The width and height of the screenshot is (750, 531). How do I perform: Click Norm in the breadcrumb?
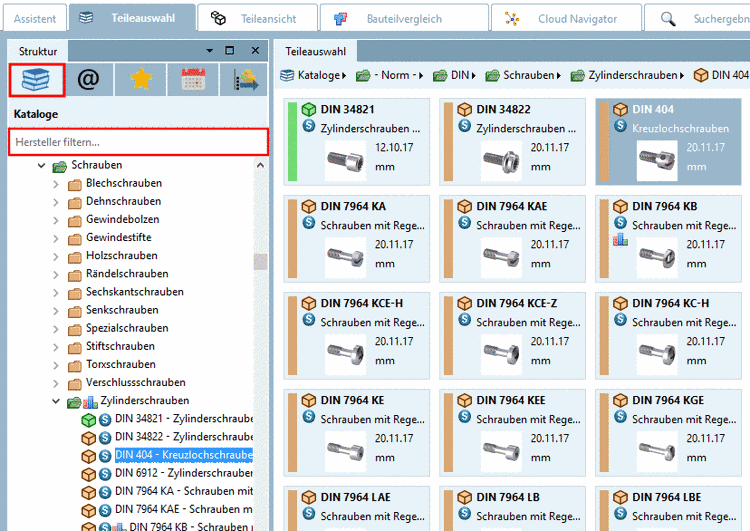pyautogui.click(x=395, y=76)
